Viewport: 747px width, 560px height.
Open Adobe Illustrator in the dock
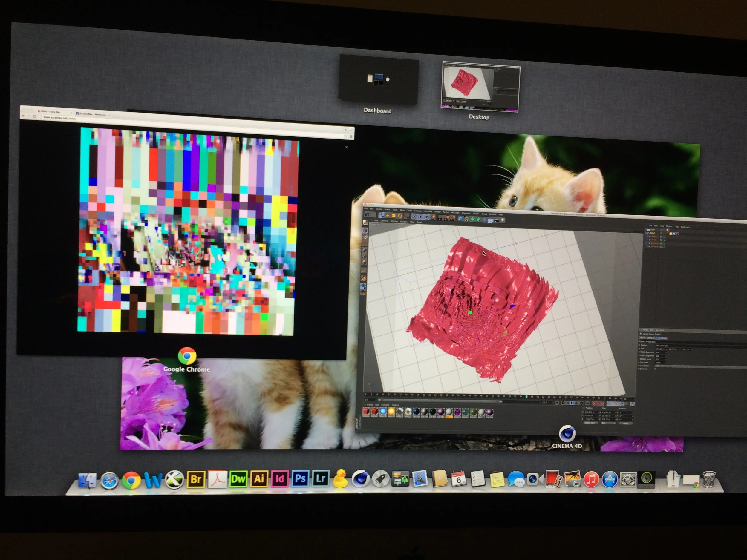[x=259, y=479]
